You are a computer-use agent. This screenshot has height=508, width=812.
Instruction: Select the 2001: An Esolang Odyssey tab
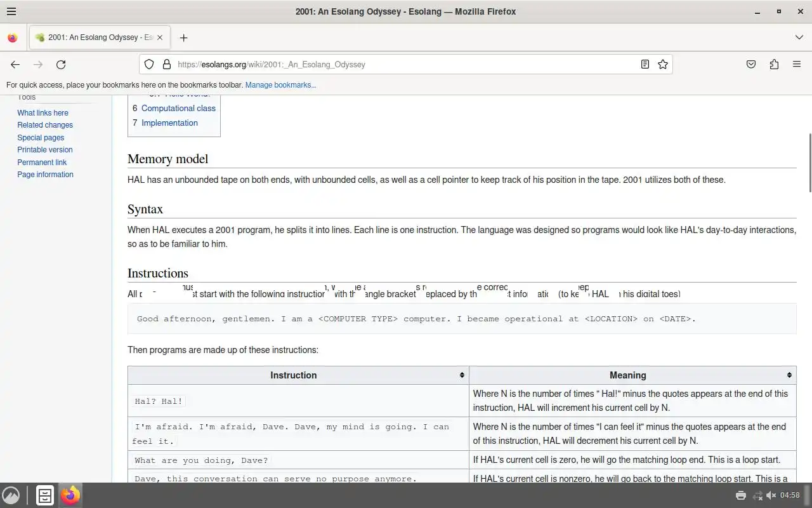tap(95, 37)
